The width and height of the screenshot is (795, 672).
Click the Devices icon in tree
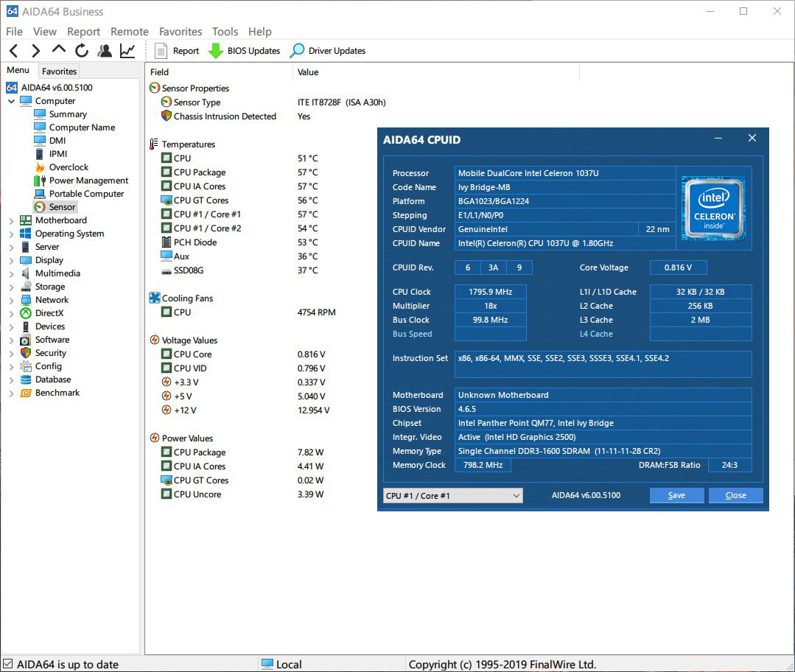[26, 326]
